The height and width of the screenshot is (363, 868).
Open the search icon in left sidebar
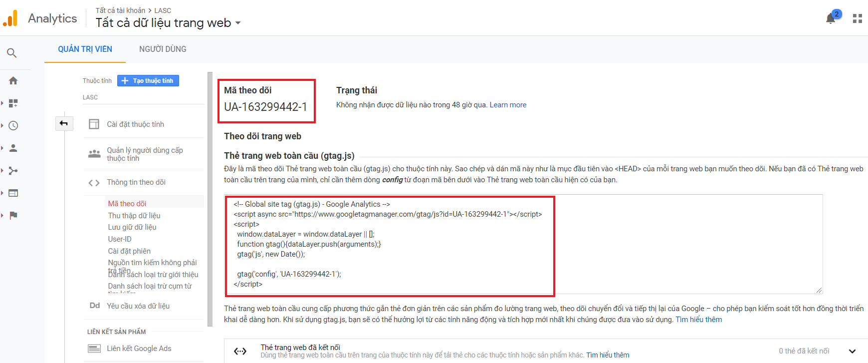point(12,53)
